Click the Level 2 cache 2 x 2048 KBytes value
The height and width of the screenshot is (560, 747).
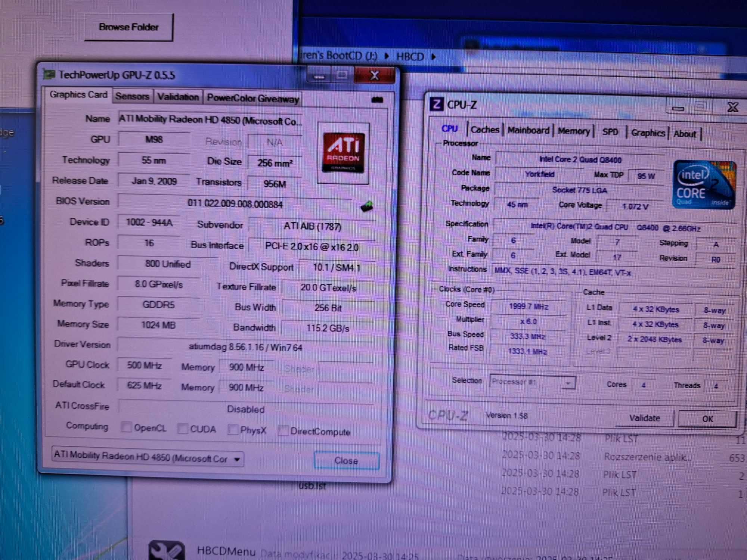[654, 339]
